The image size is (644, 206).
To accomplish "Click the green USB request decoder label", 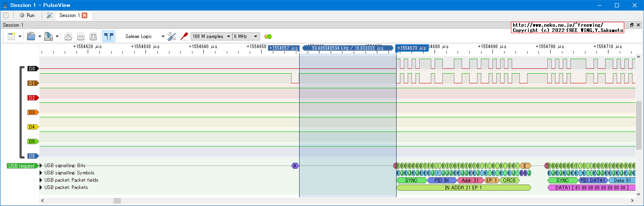I will (x=22, y=166).
